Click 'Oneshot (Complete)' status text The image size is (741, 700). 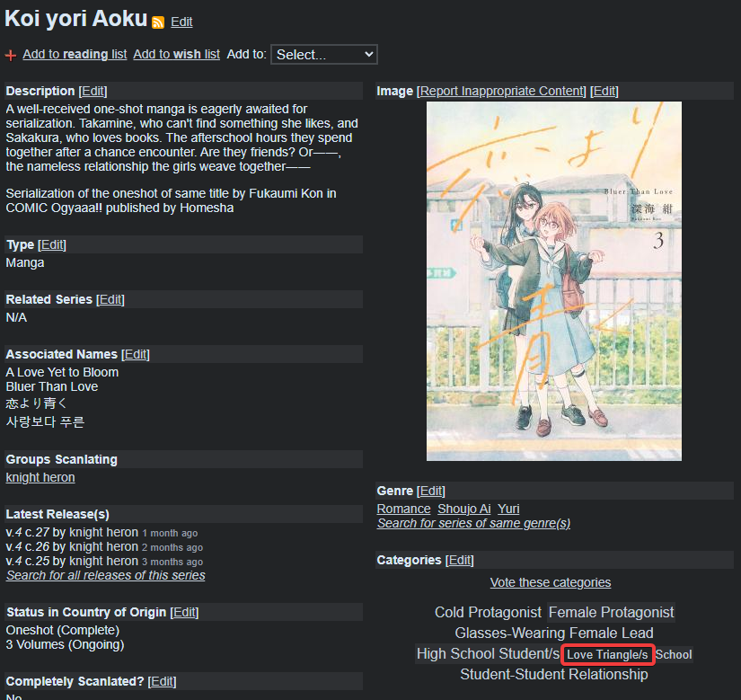click(62, 630)
